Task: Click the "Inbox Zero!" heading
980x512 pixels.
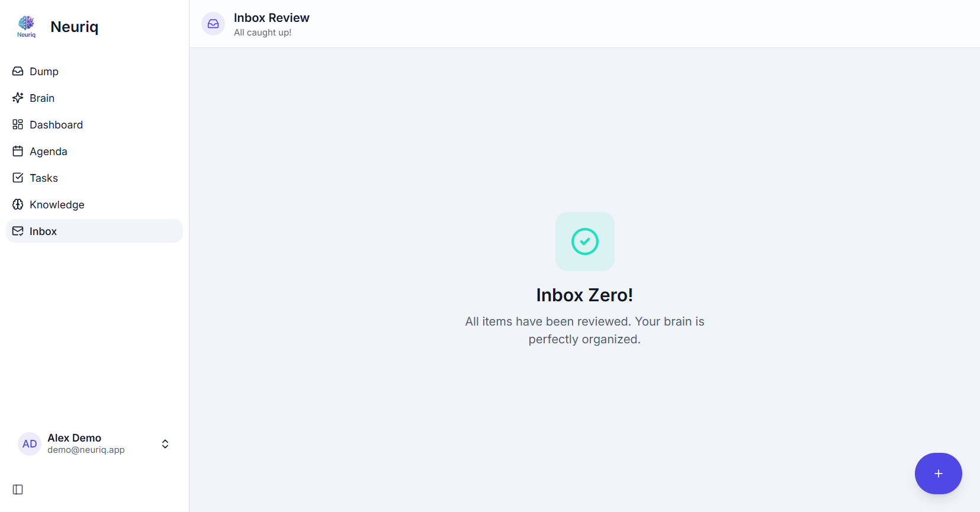Action: point(584,295)
